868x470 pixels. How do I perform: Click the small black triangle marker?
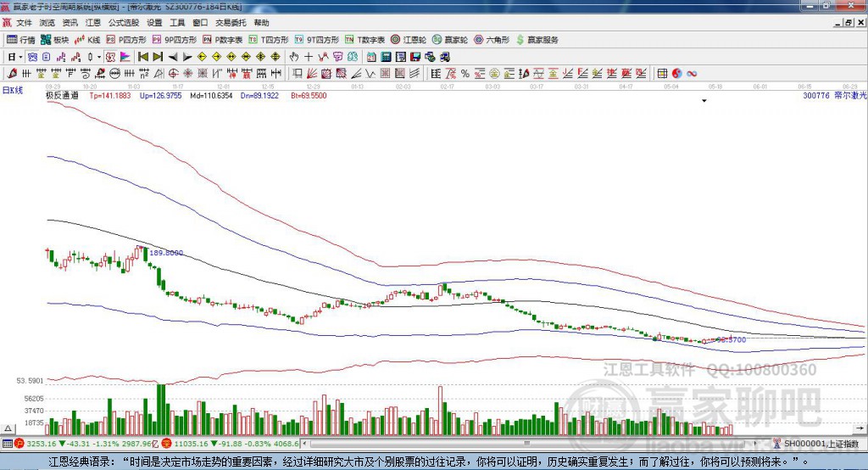[x=704, y=101]
